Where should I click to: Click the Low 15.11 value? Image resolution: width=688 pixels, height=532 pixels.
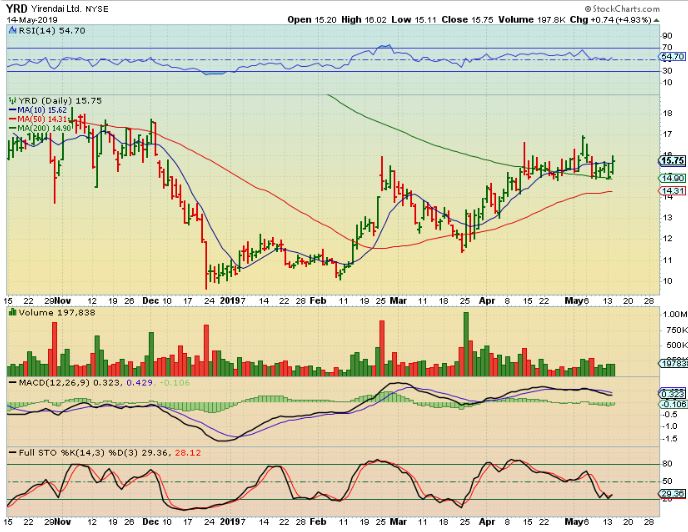click(x=414, y=20)
